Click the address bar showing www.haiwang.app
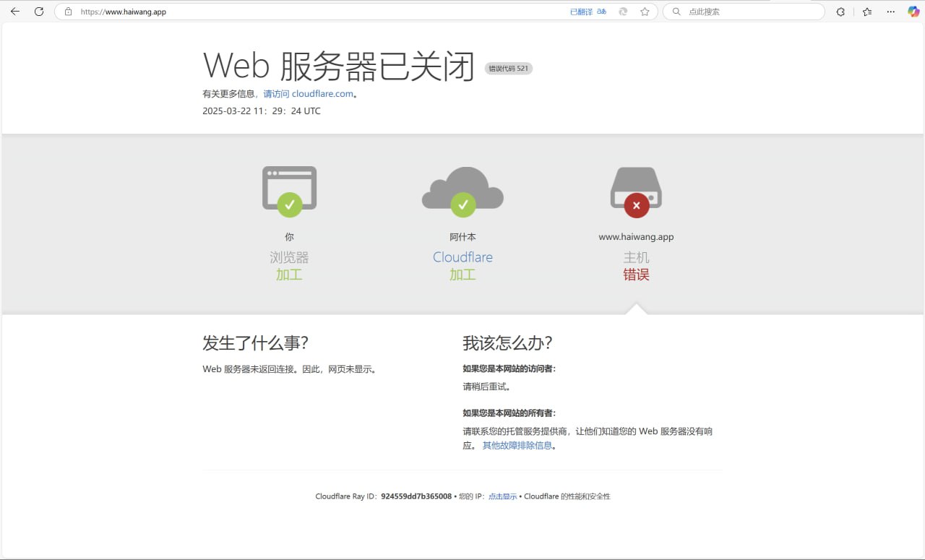The image size is (925, 560). 289,12
